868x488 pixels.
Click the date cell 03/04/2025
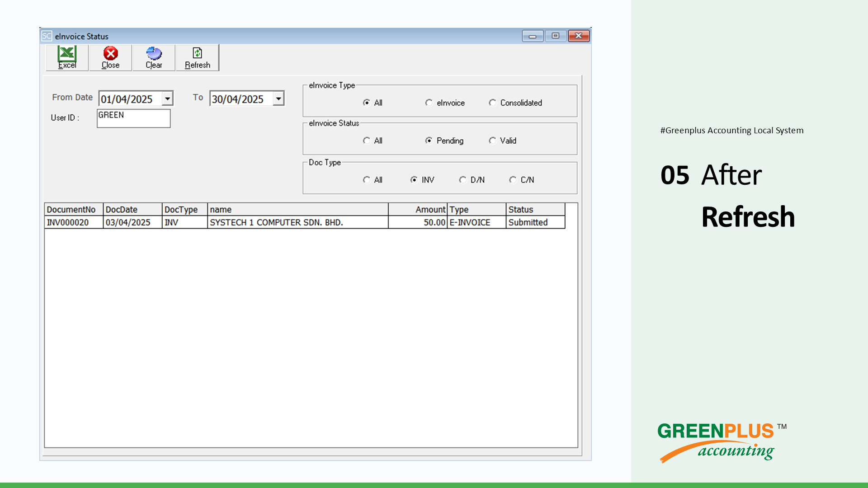pos(133,222)
